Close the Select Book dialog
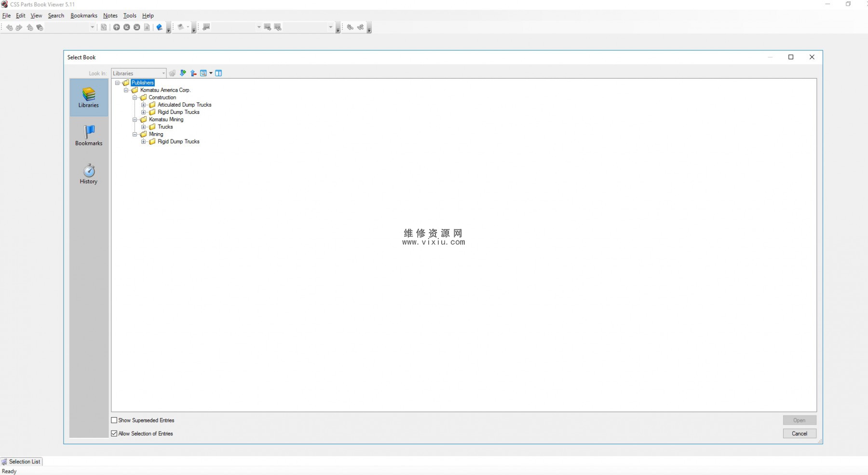The height and width of the screenshot is (475, 868). [x=812, y=57]
